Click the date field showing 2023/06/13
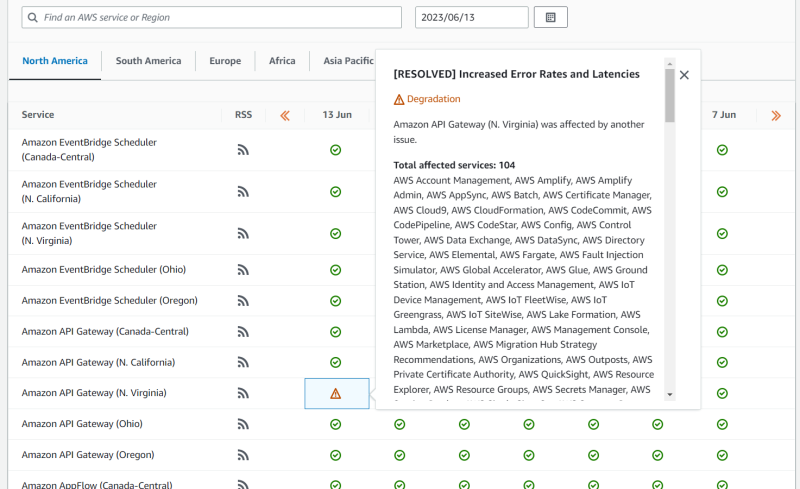 471,17
